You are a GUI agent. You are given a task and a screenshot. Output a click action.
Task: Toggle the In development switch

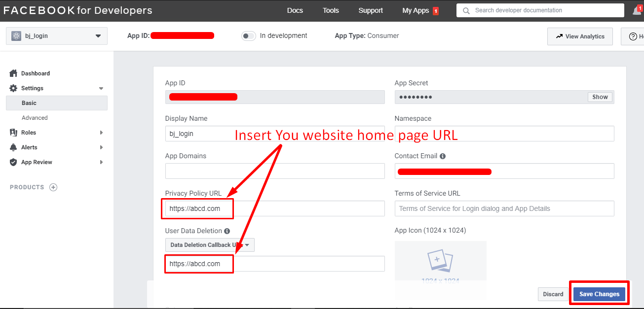(x=249, y=35)
